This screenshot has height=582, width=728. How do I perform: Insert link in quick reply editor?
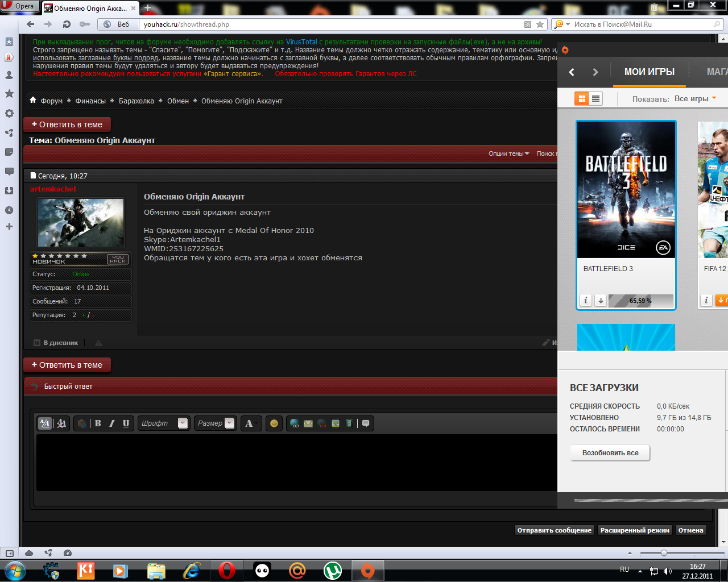click(295, 423)
